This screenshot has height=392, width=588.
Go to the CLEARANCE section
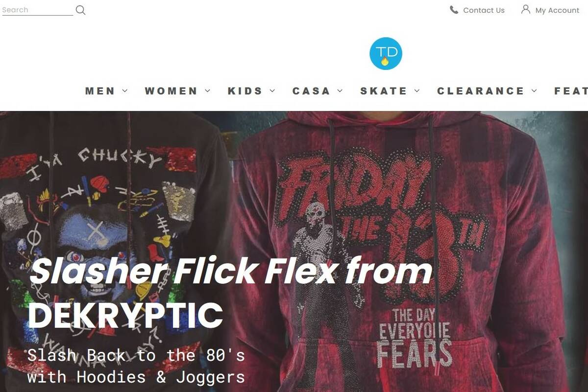[x=481, y=91]
